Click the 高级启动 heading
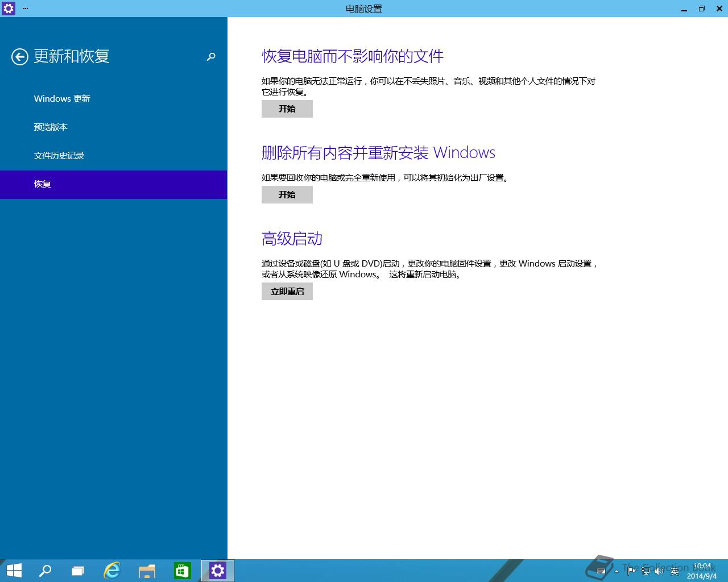 (x=292, y=239)
